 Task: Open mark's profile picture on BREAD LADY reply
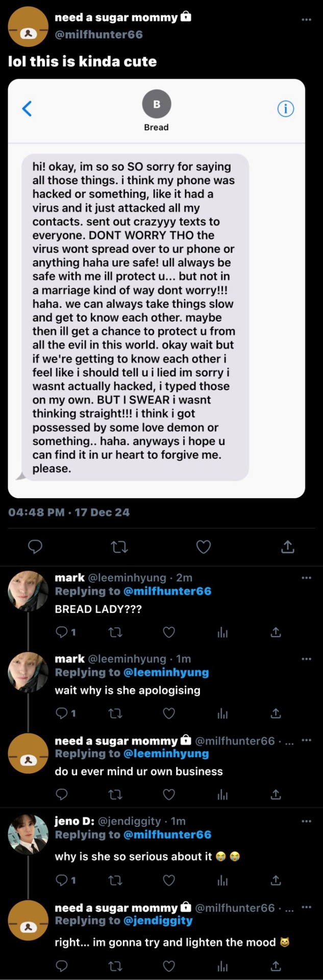click(28, 591)
